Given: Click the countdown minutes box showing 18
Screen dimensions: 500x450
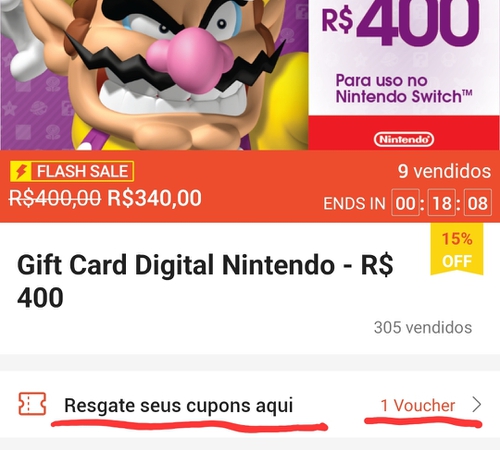Looking at the screenshot, I should pyautogui.click(x=442, y=203).
